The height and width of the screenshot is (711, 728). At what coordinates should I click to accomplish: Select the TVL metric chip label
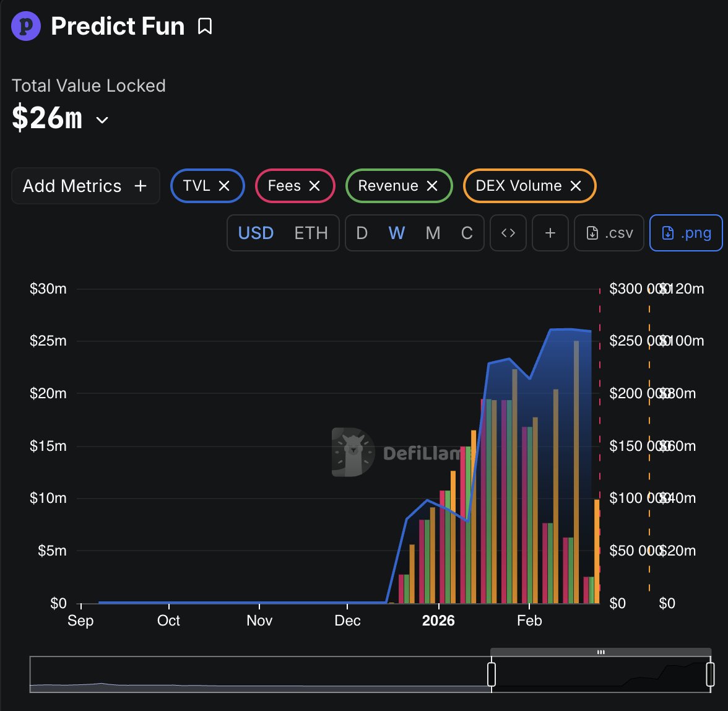pos(196,186)
